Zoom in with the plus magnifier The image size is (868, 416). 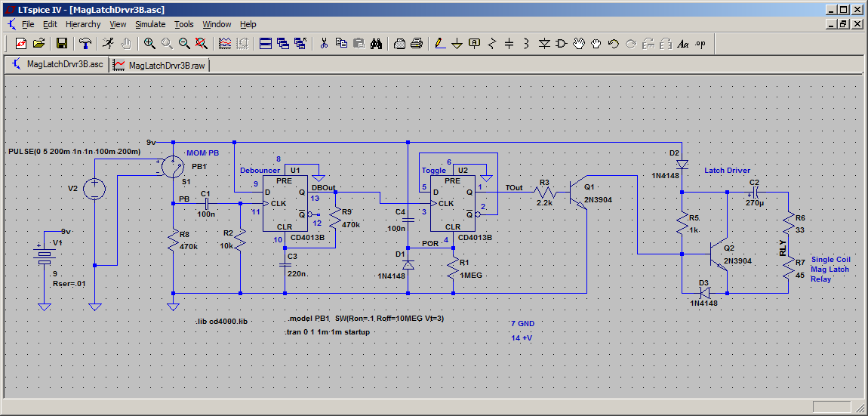click(x=149, y=43)
